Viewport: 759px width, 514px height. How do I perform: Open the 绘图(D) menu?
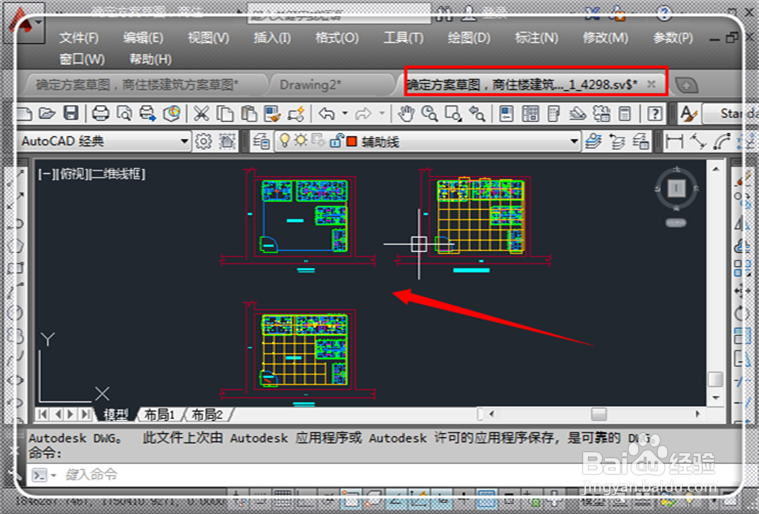(469, 38)
